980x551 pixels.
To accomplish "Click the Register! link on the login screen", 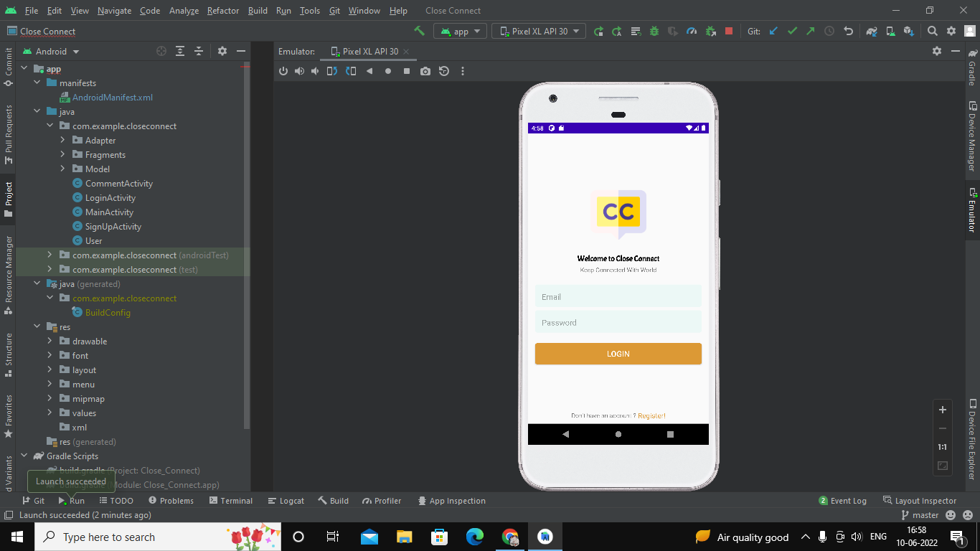I will [x=650, y=415].
